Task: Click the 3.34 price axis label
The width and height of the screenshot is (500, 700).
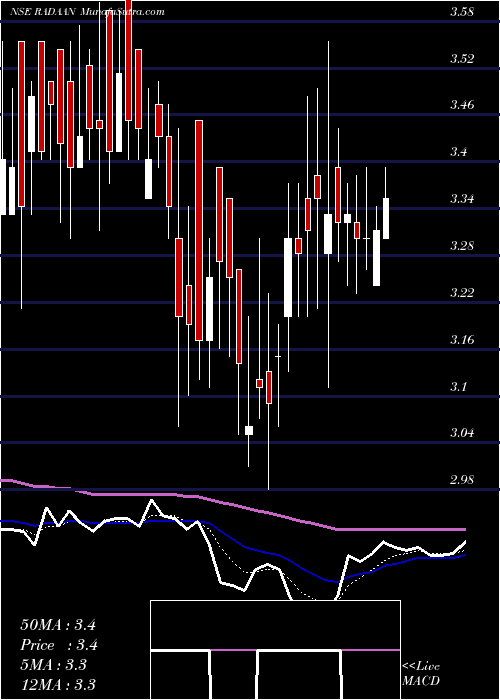Action: 462,199
